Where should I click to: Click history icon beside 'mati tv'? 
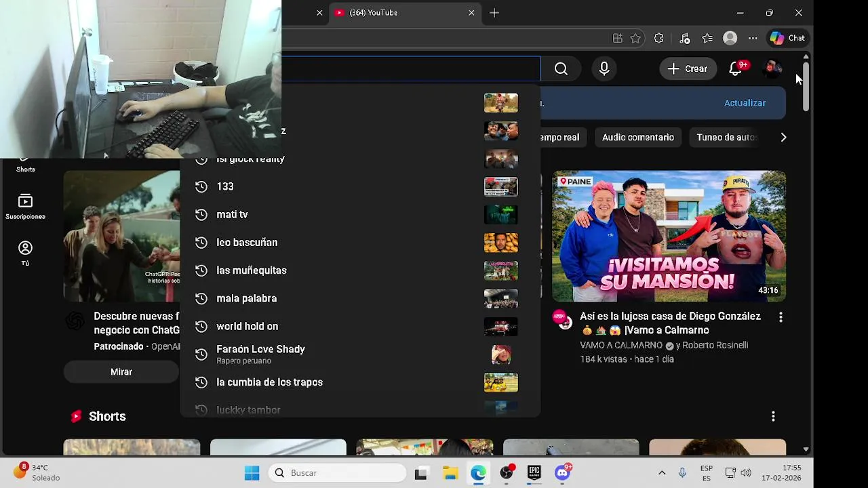point(201,214)
